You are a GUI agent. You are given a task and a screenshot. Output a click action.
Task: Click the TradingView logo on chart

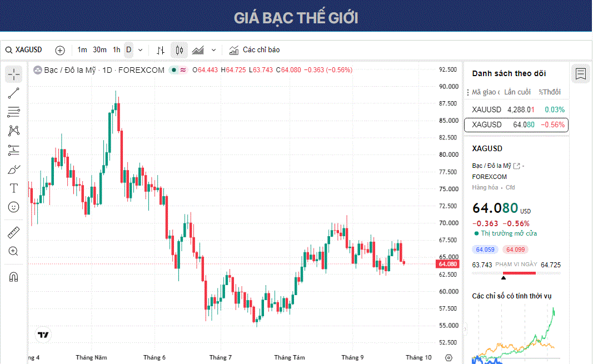[x=43, y=335]
